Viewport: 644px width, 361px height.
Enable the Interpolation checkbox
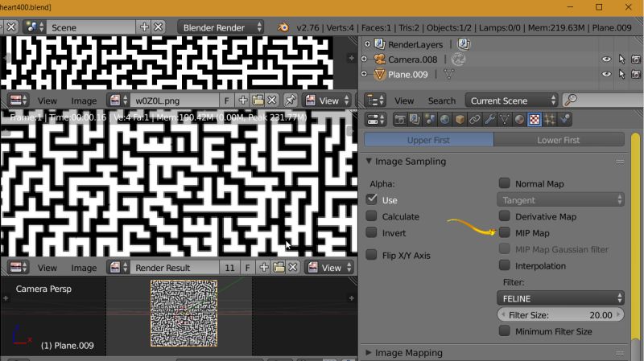pos(505,265)
